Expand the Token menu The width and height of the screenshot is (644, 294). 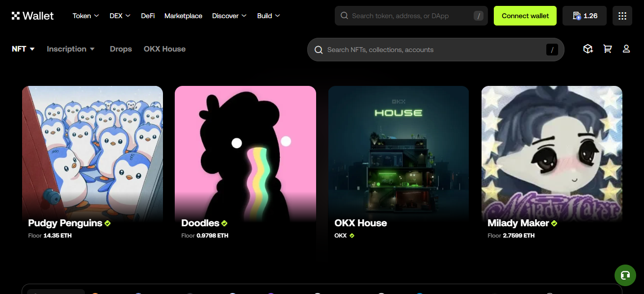pyautogui.click(x=86, y=16)
